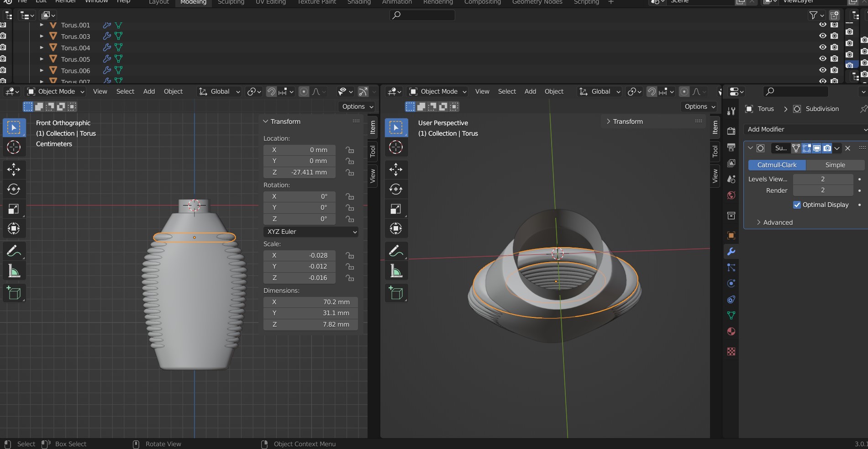Open the Particles properties tab
The image size is (868, 449).
pos(731,267)
